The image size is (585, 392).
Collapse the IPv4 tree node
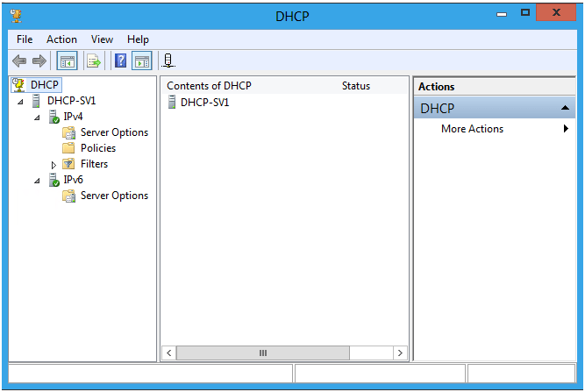[x=37, y=118]
